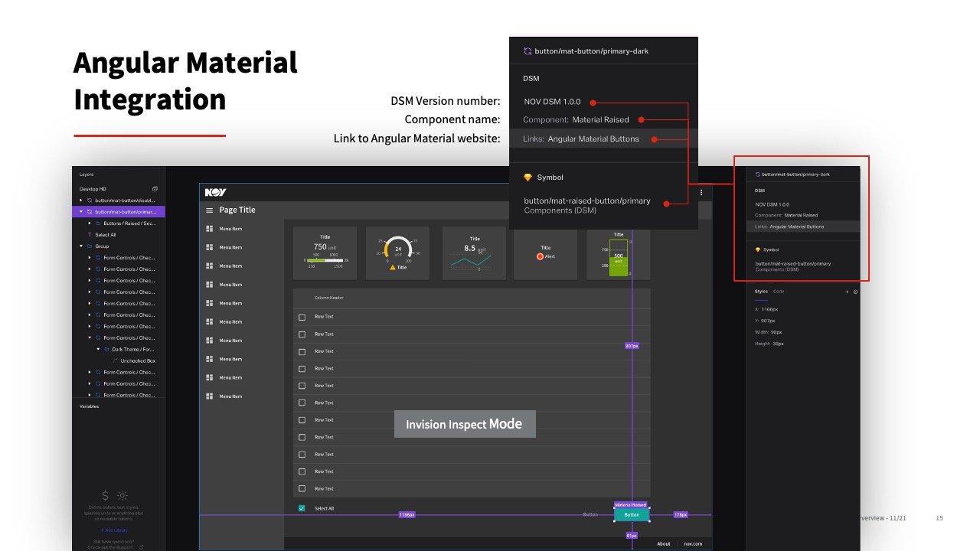This screenshot has width=980, height=551.
Task: Check the topmost Row Text checkbox
Action: 302,317
